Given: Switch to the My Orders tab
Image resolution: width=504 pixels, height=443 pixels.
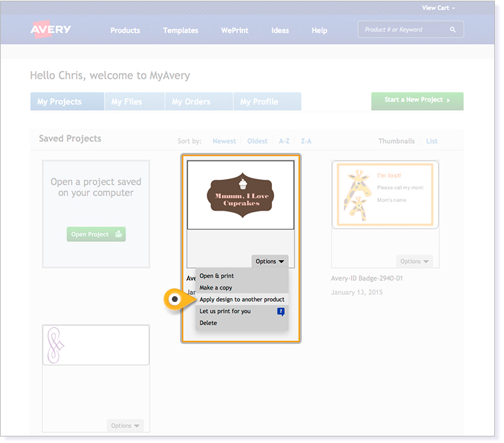Looking at the screenshot, I should point(191,102).
